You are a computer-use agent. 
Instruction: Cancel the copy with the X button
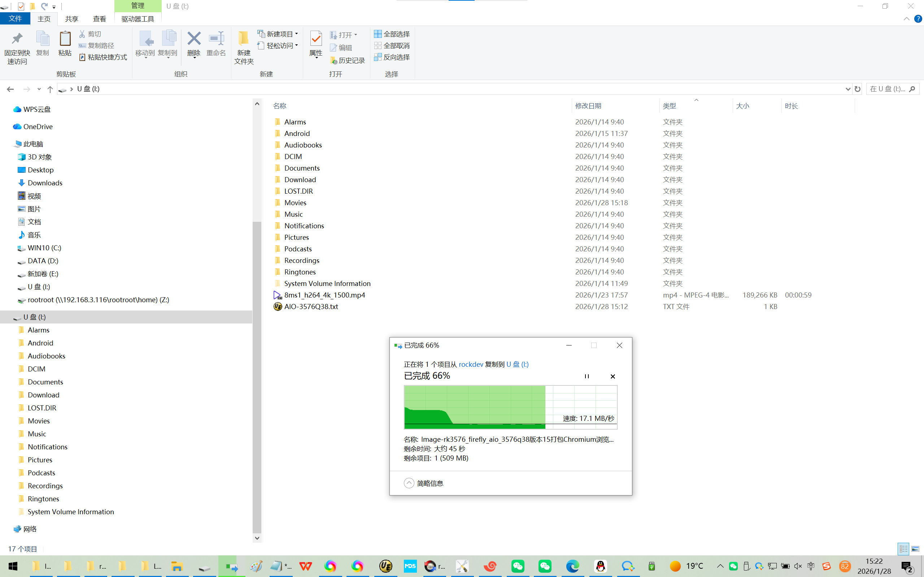[613, 376]
